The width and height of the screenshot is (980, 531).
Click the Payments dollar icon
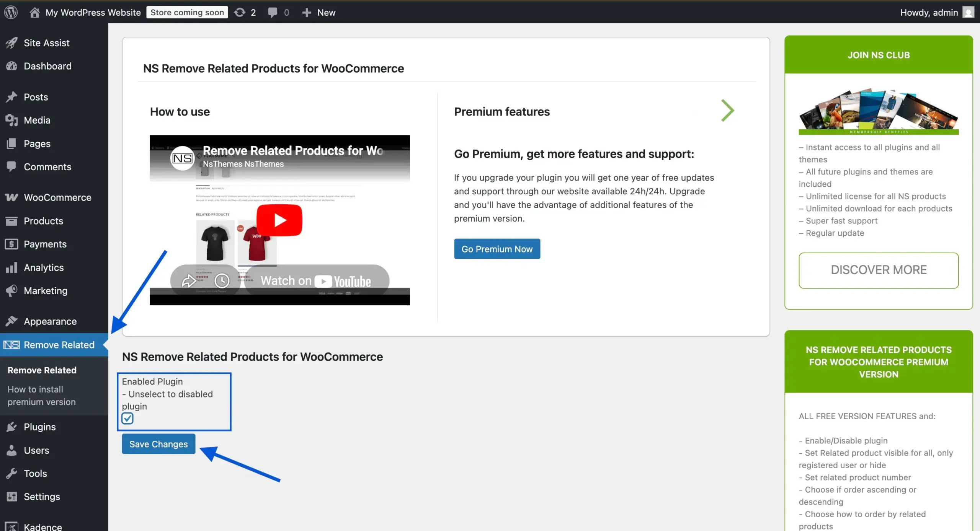coord(11,244)
